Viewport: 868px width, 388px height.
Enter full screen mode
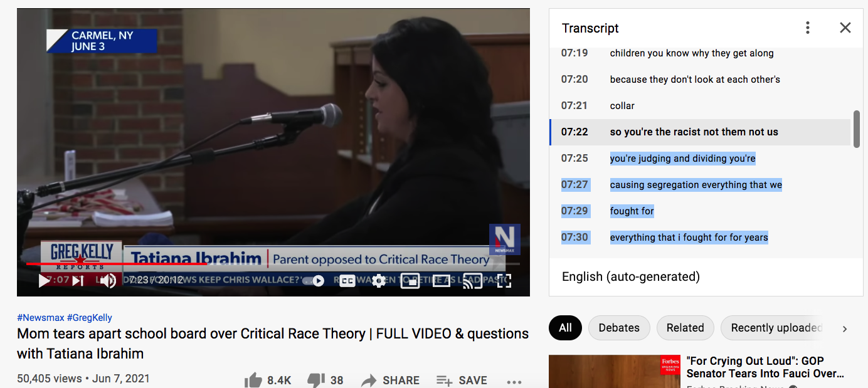pyautogui.click(x=504, y=281)
